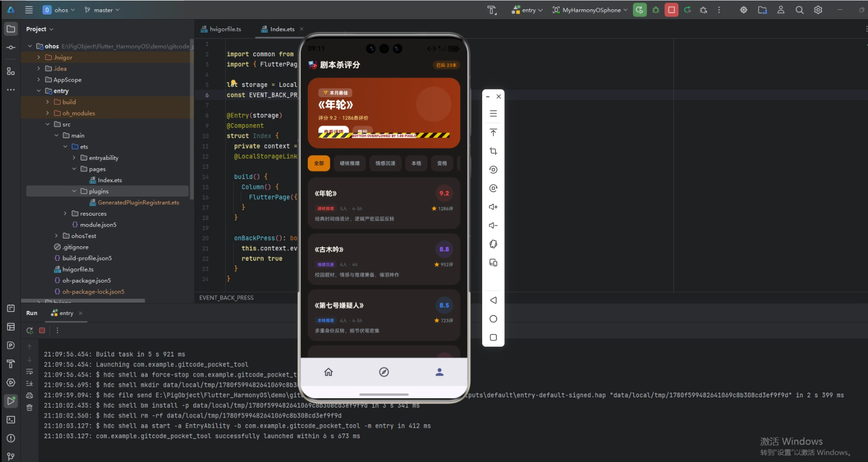The height and width of the screenshot is (462, 868).
Task: Stop the running entry app
Action: point(672,10)
